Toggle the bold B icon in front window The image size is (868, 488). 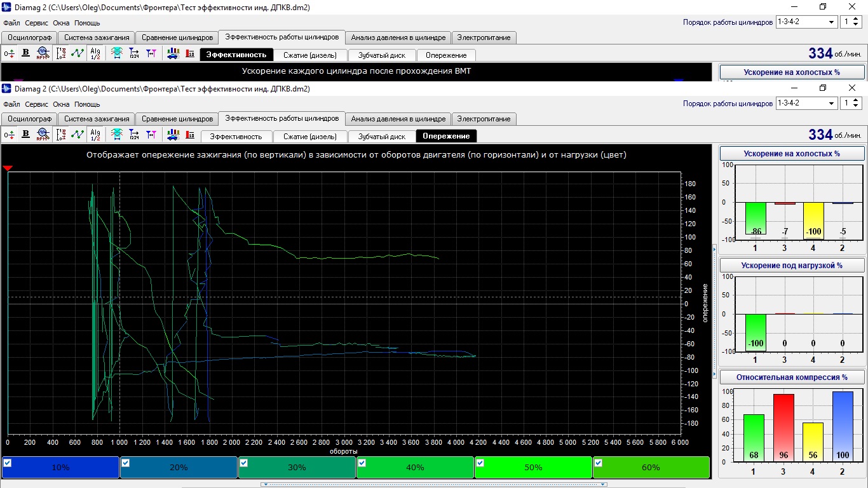point(26,135)
